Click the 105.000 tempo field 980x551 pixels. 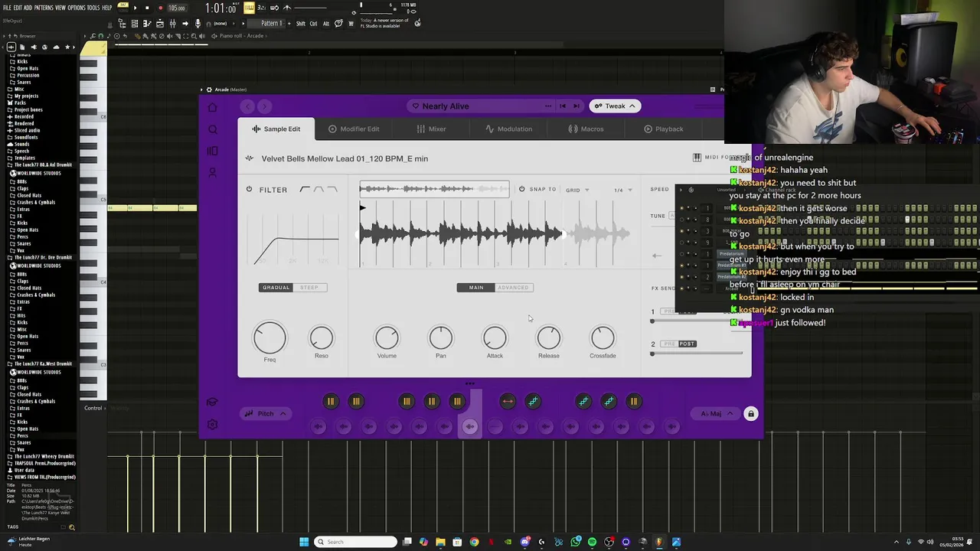177,8
